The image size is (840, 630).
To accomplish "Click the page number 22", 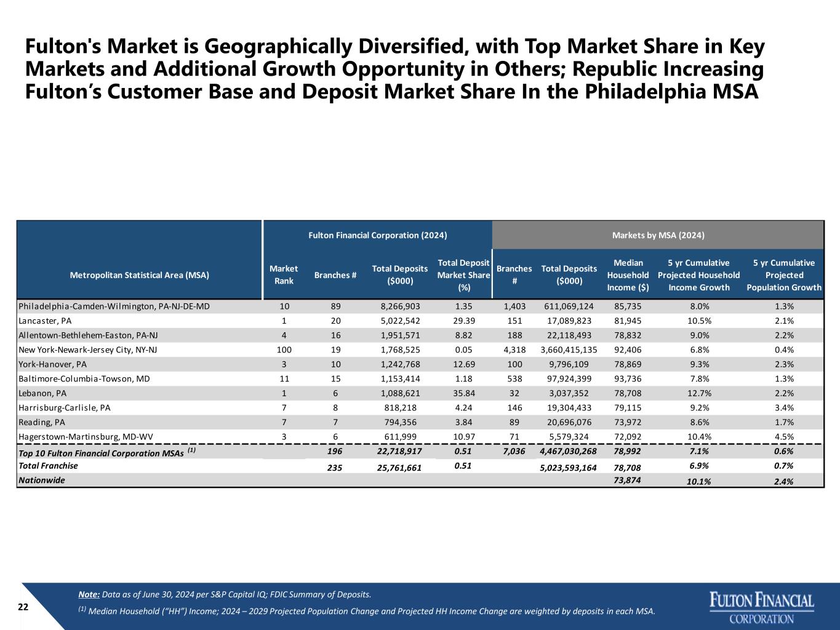I will pos(23,607).
